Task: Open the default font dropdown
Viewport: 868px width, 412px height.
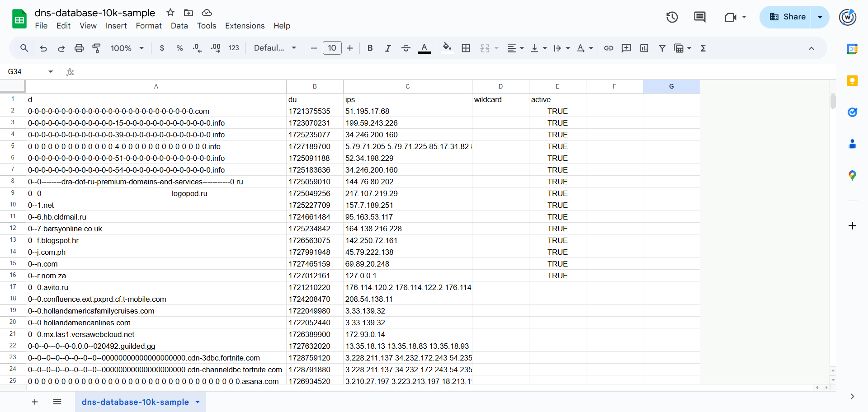Action: coord(275,48)
